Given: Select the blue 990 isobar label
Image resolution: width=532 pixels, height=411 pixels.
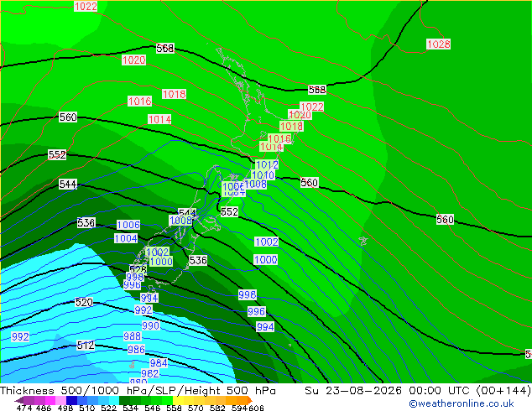Looking at the screenshot, I should coord(150,325).
